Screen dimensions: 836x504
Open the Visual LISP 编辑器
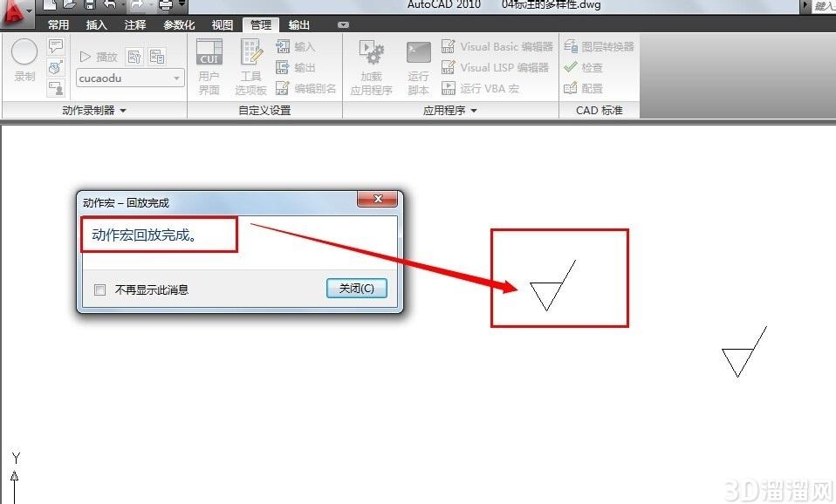495,68
